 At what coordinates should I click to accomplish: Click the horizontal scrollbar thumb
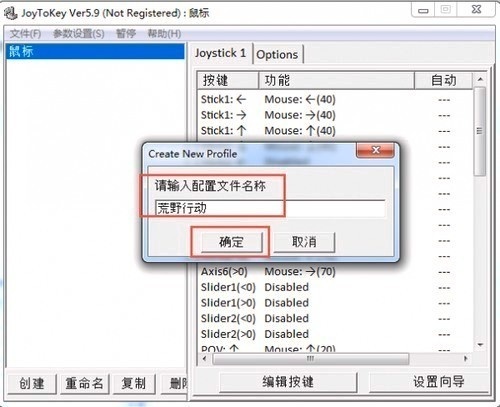coord(311,359)
